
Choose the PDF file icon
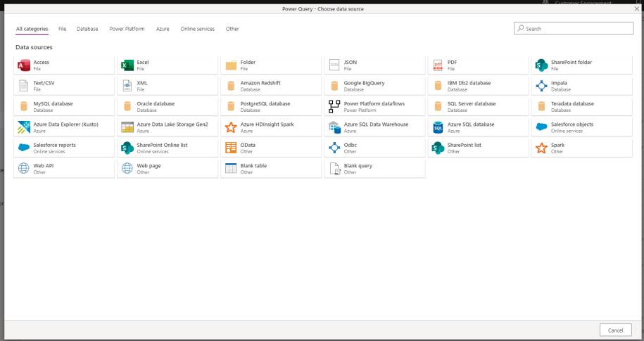438,65
